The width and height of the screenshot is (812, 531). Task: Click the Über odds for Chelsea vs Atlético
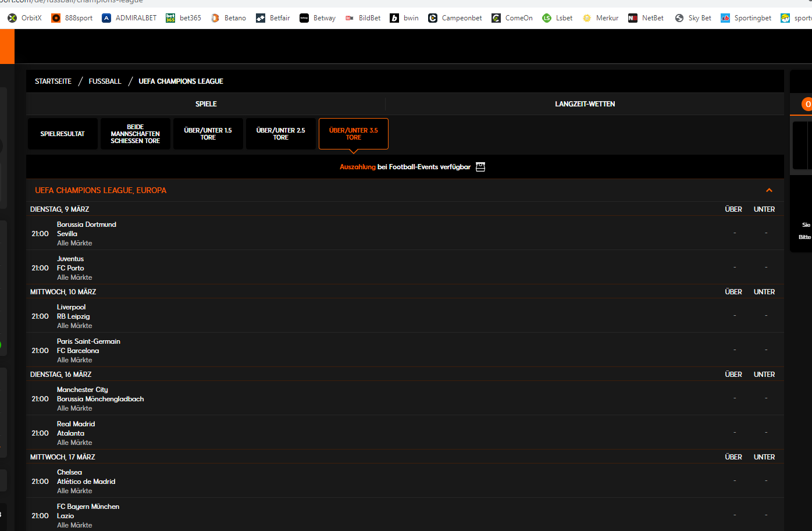[735, 481]
